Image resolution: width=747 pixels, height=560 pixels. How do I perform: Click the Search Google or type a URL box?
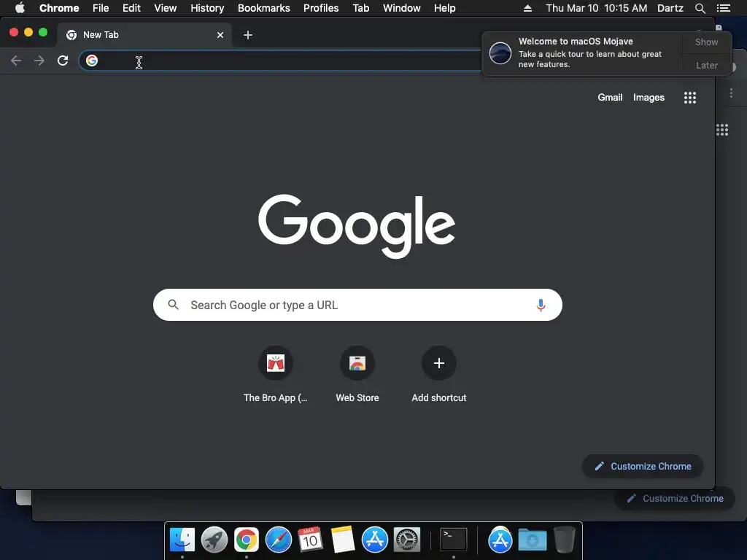(x=357, y=305)
